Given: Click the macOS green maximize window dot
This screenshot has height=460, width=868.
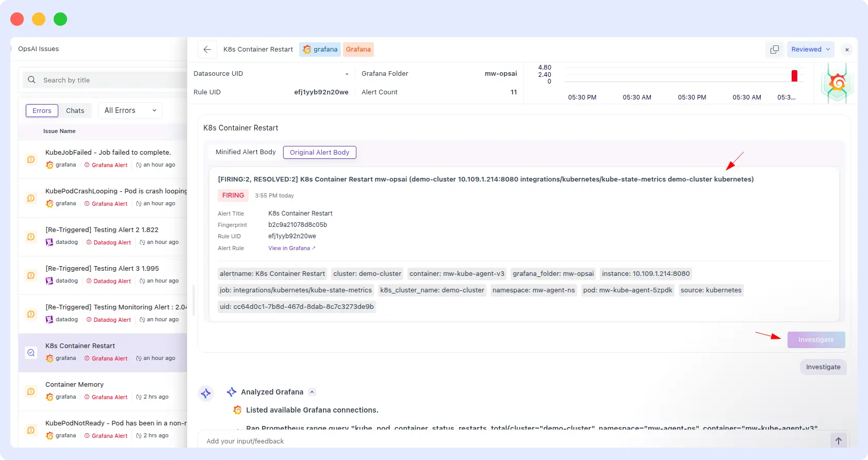Looking at the screenshot, I should point(60,19).
